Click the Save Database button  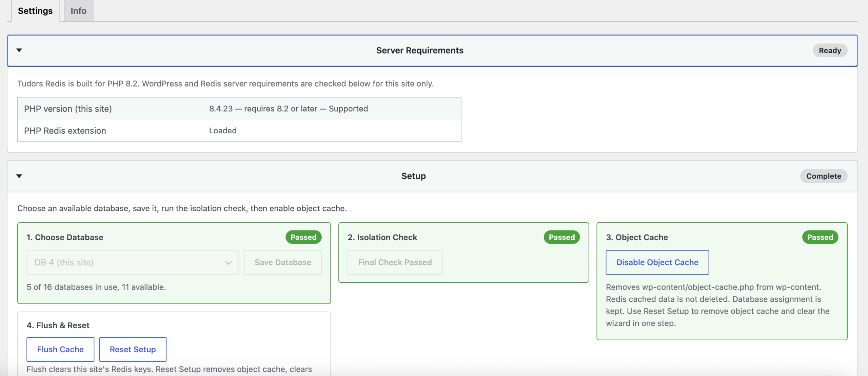283,262
